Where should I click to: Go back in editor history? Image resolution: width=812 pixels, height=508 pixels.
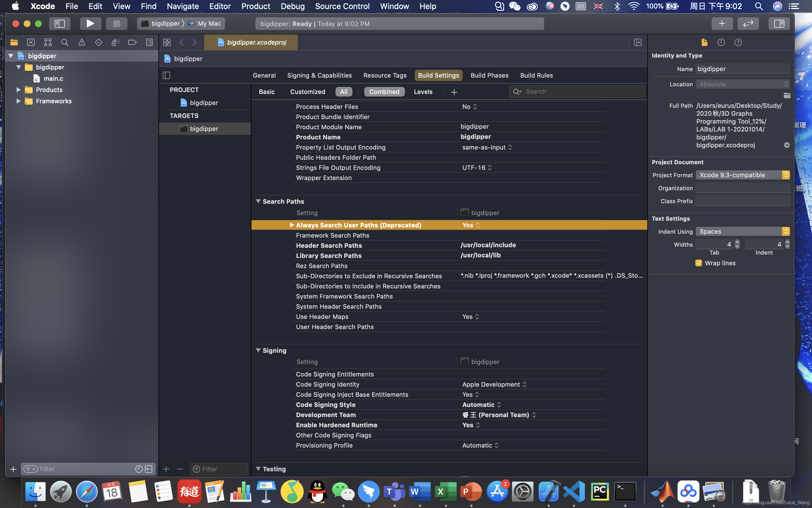[182, 42]
